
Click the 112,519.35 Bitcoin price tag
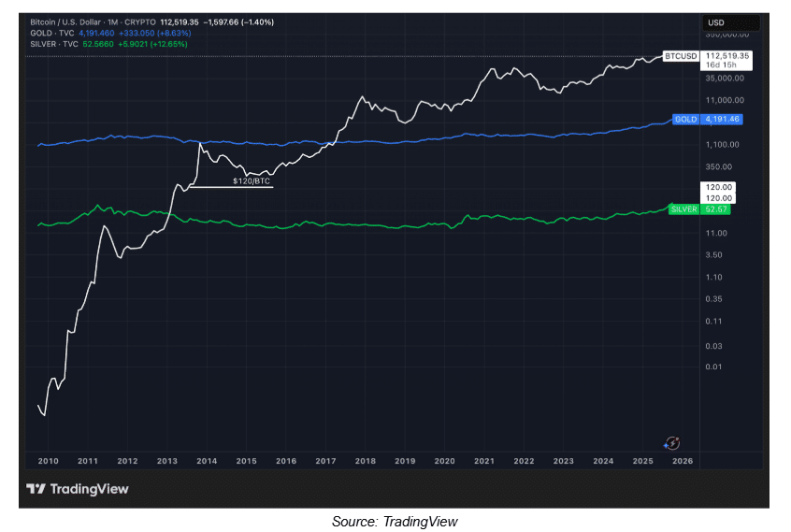click(x=727, y=56)
